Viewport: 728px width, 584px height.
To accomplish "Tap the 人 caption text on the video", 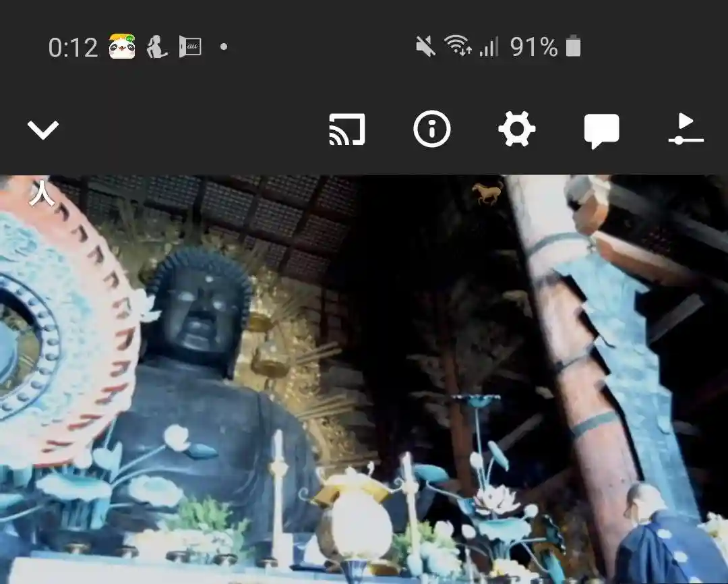I will point(41,194).
